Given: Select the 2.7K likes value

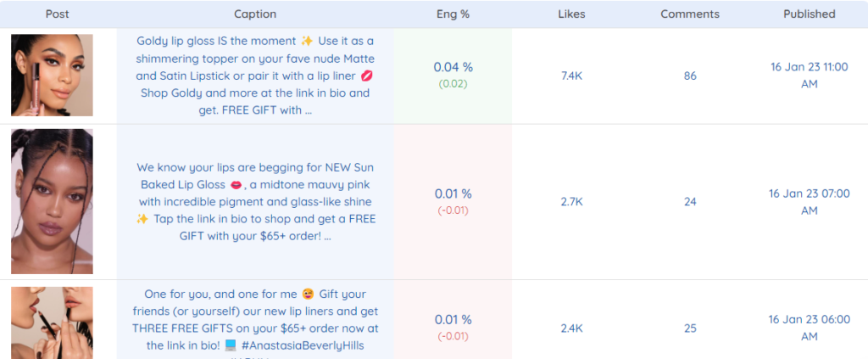Looking at the screenshot, I should click(x=572, y=202).
